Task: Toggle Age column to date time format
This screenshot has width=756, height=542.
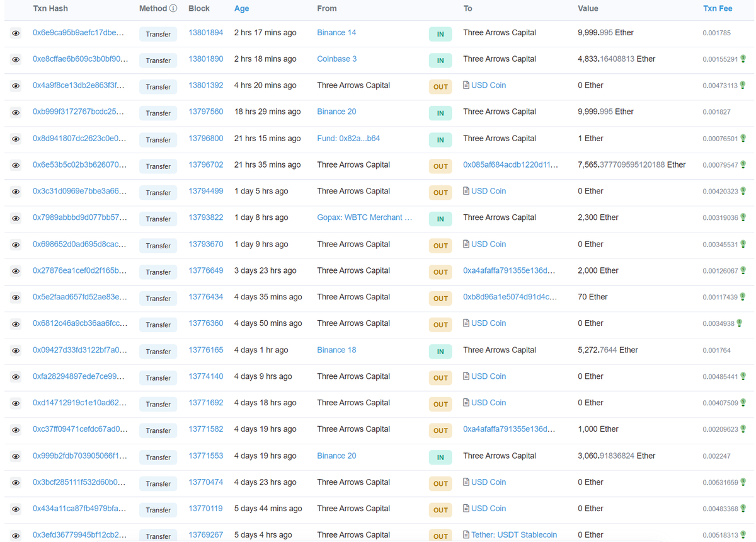Action: click(x=241, y=8)
